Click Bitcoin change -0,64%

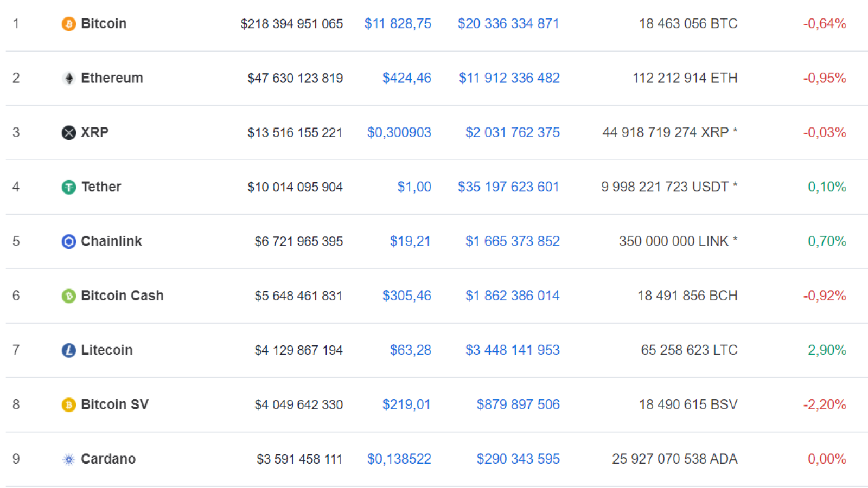(x=825, y=24)
